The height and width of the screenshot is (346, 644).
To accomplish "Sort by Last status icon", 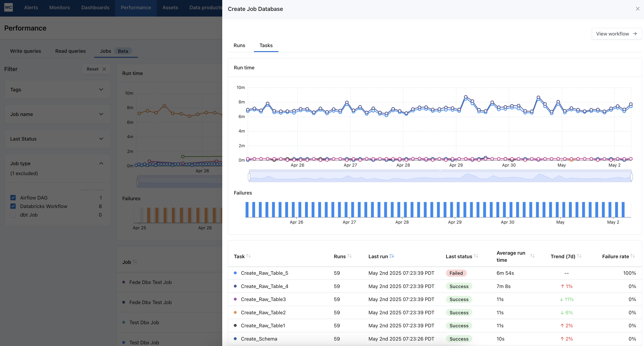I will (476, 256).
